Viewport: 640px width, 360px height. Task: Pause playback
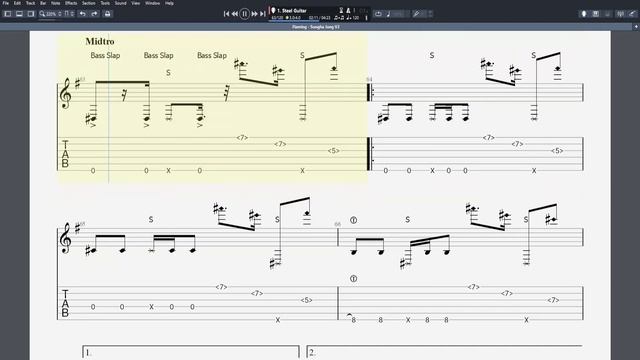click(x=244, y=14)
